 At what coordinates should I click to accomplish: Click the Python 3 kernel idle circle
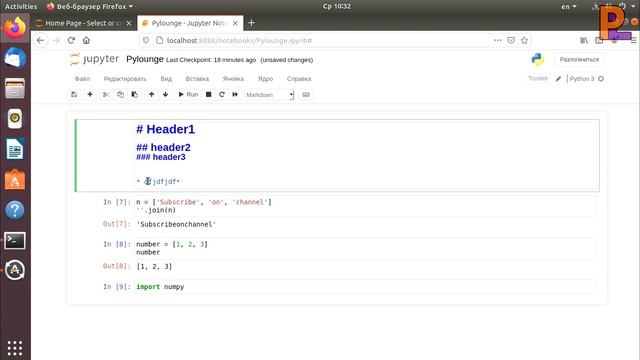point(601,78)
